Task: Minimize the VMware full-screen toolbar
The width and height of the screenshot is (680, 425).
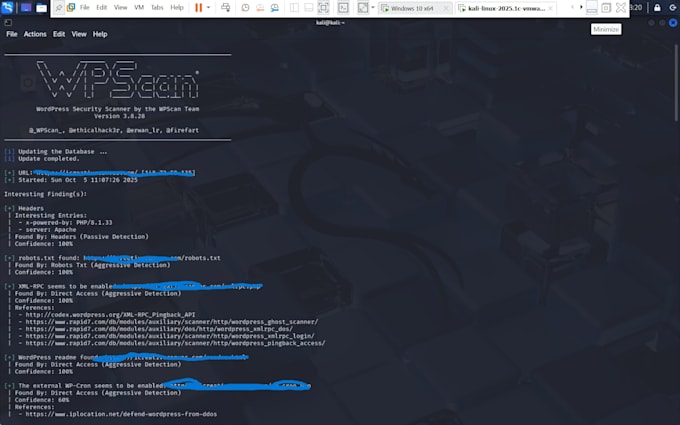Action: pyautogui.click(x=592, y=7)
